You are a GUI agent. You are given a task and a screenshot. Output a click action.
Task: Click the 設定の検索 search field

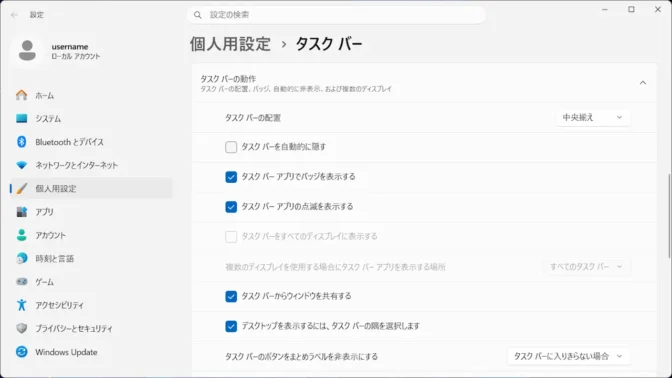[336, 15]
